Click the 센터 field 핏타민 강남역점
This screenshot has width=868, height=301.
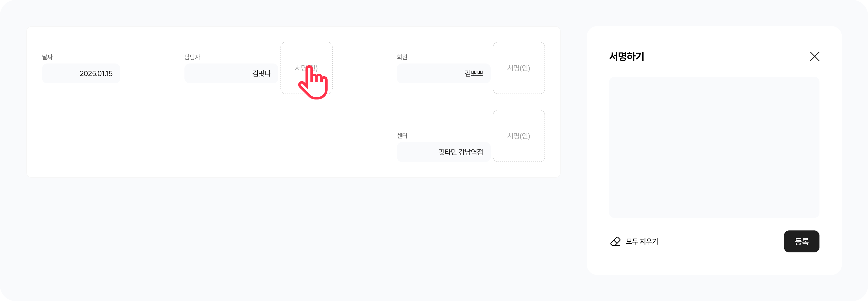click(x=444, y=152)
